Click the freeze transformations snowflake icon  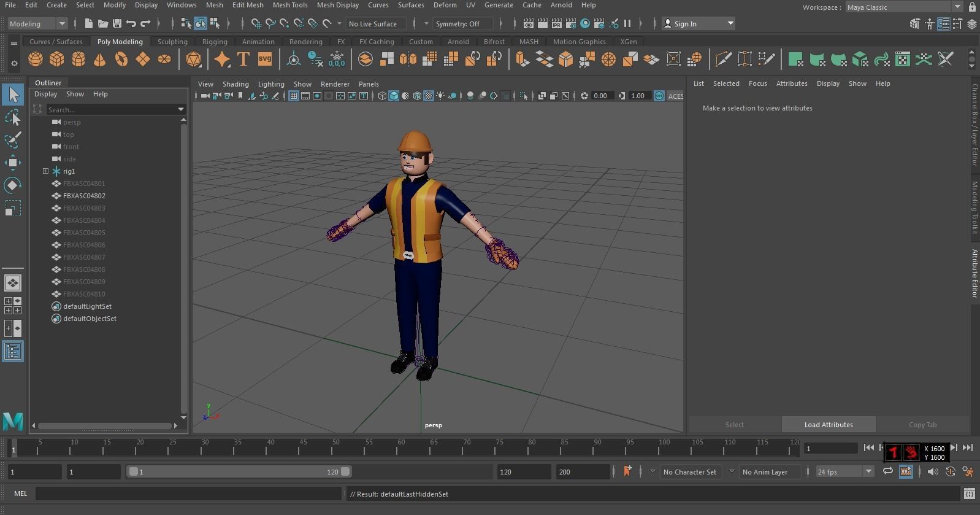tap(337, 59)
